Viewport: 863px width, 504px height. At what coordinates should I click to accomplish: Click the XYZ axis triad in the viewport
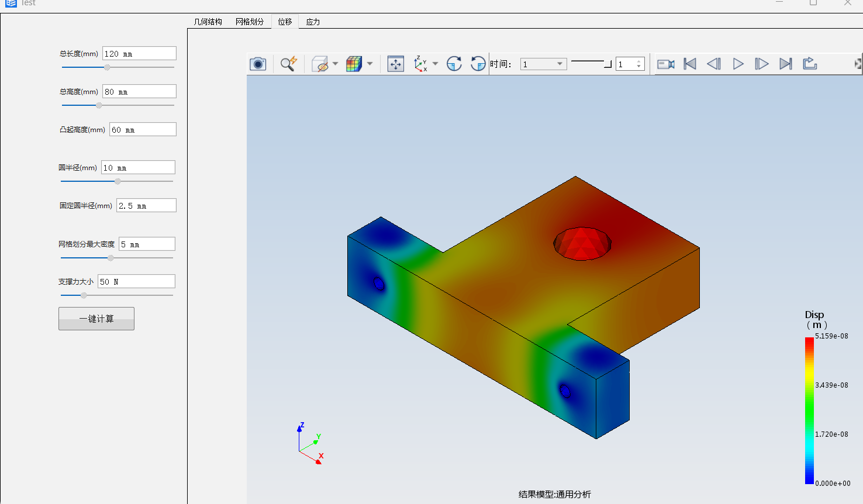tap(310, 444)
